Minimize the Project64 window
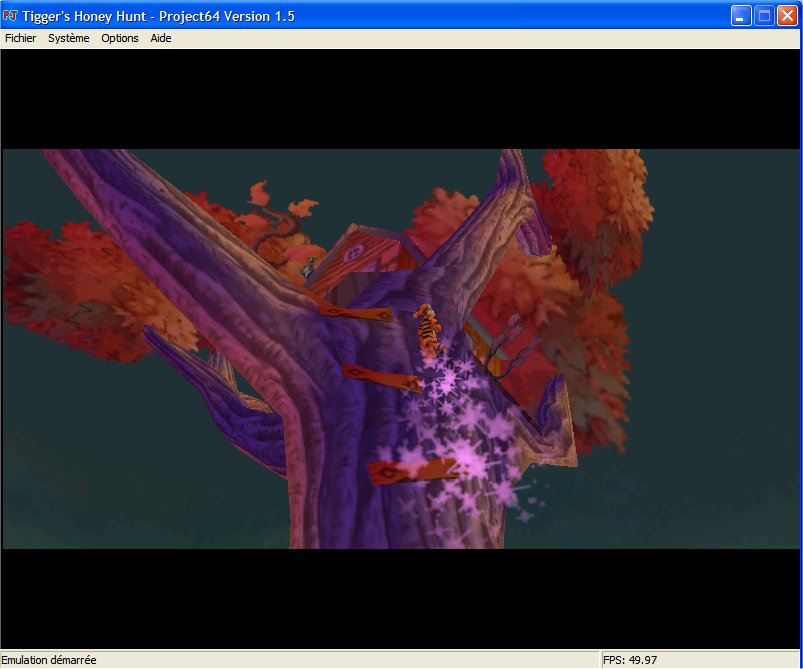Viewport: 803px width, 669px height. pyautogui.click(x=741, y=16)
